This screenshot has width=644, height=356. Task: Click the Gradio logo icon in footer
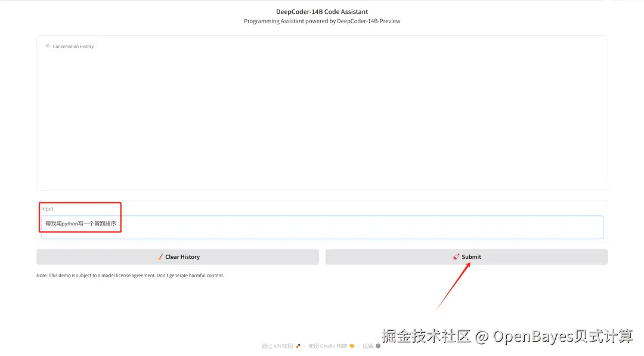click(352, 346)
